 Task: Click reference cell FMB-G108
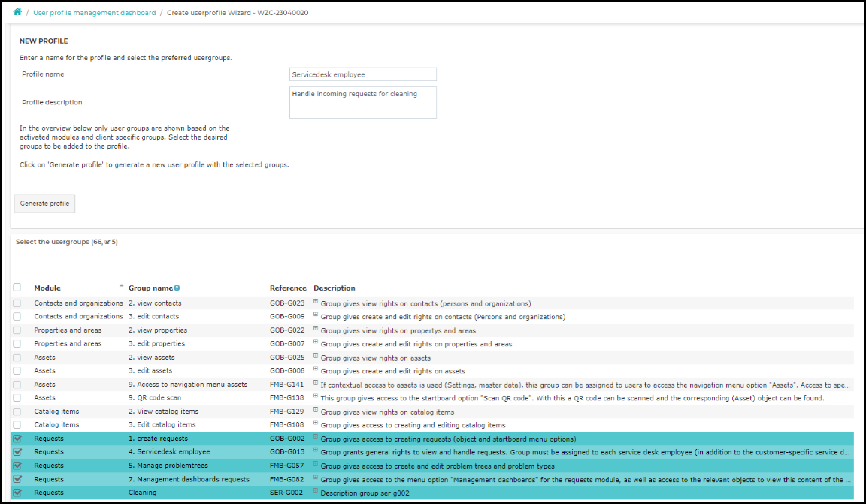tap(286, 424)
